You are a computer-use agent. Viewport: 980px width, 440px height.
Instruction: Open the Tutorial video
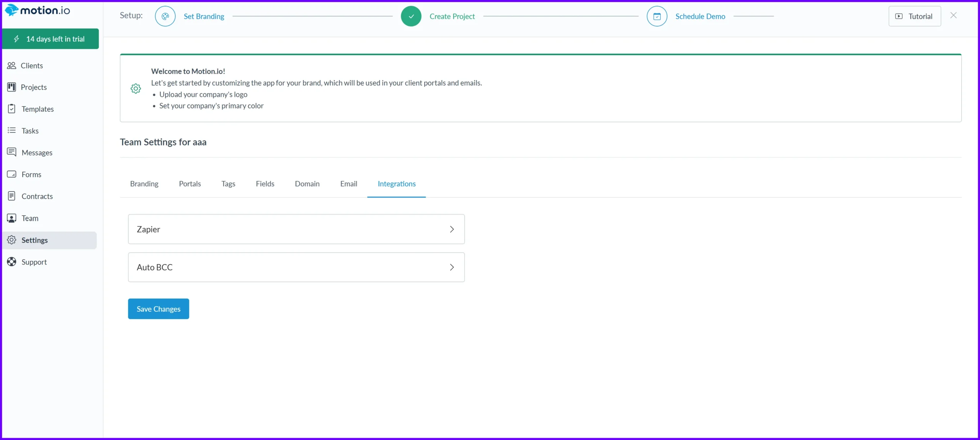click(914, 16)
